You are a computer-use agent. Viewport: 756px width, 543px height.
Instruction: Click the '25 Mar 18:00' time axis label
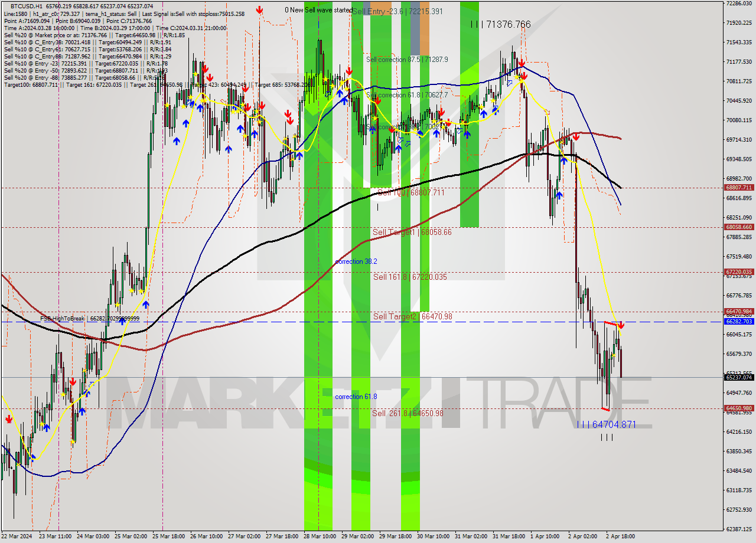tap(168, 537)
